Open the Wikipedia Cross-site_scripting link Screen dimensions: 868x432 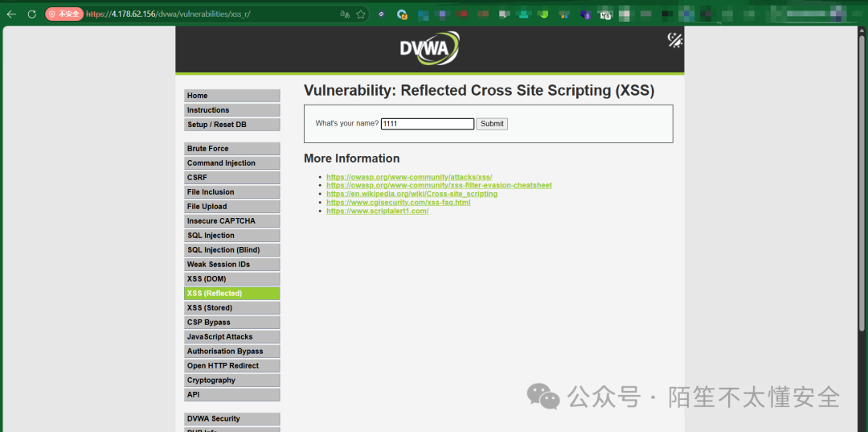click(411, 194)
